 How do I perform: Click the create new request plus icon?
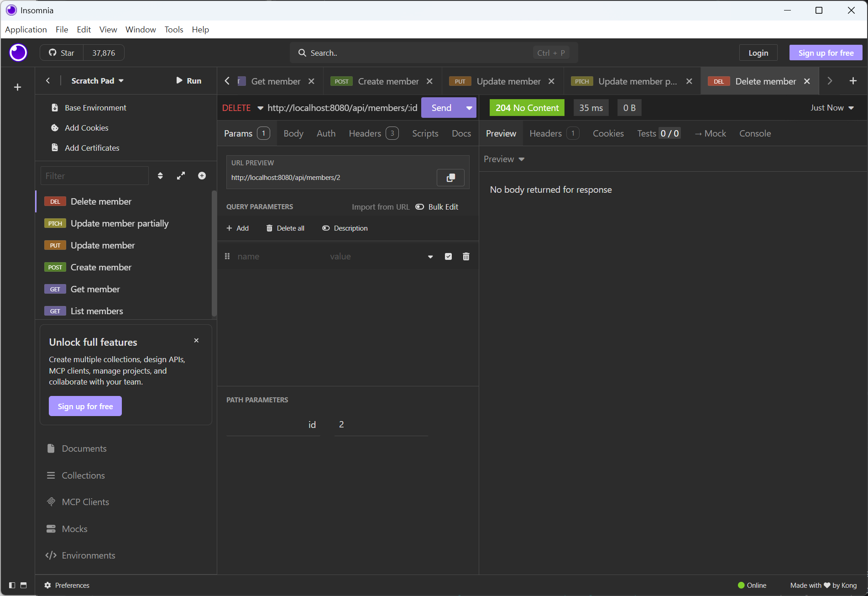pyautogui.click(x=202, y=176)
